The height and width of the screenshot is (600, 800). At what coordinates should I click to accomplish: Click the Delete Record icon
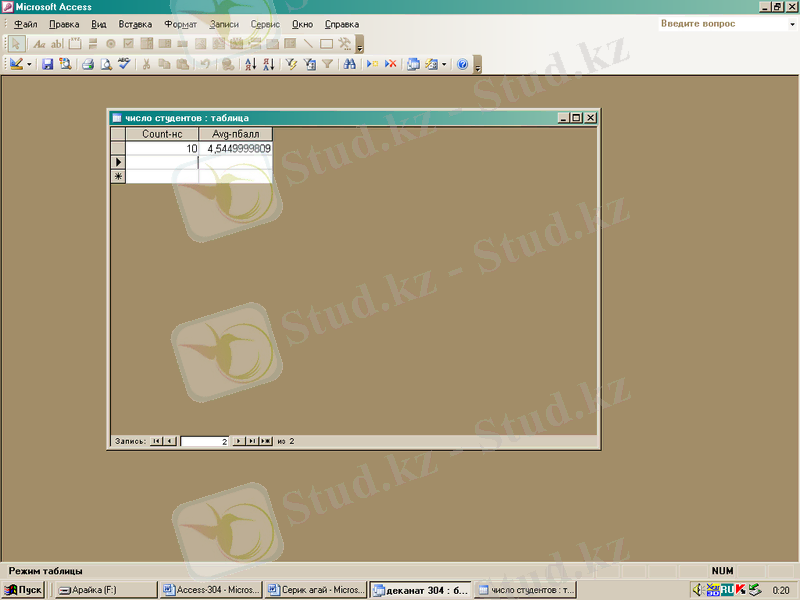[x=390, y=64]
